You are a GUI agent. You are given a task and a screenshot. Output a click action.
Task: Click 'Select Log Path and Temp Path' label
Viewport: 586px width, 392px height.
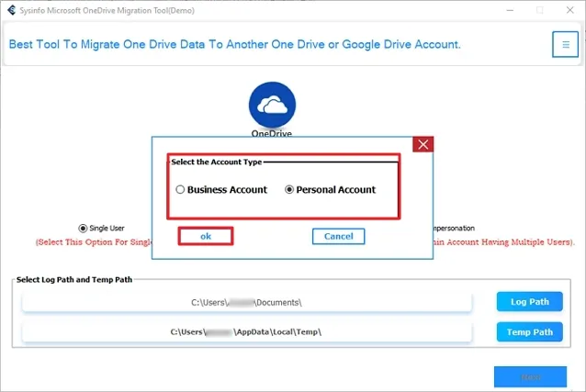pos(74,279)
